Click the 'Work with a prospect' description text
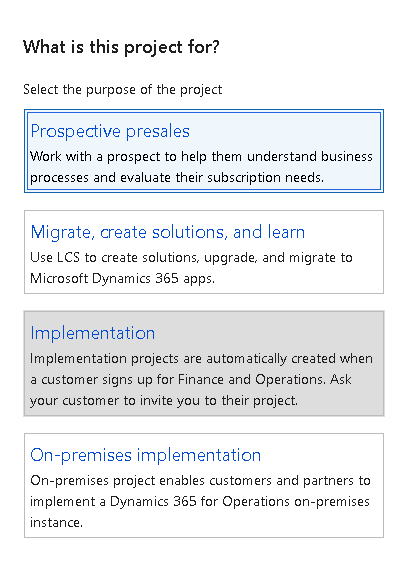Screen dimensions: 404x561 click(x=201, y=167)
